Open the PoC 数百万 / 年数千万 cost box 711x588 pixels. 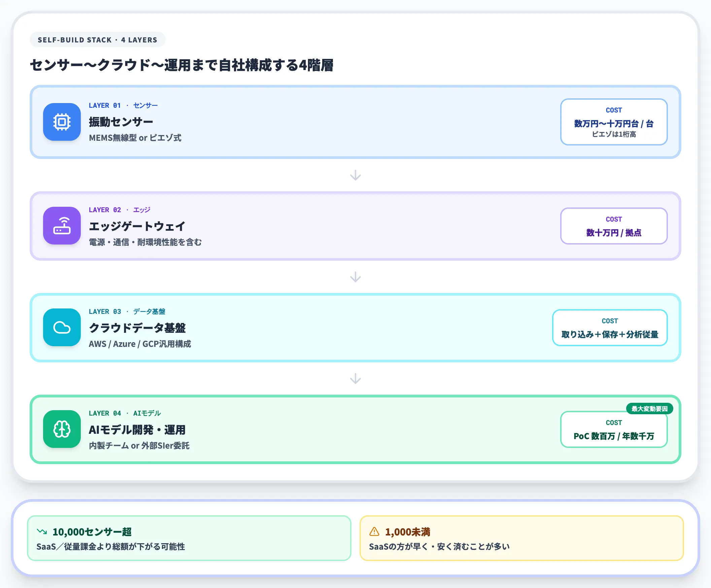(x=614, y=429)
